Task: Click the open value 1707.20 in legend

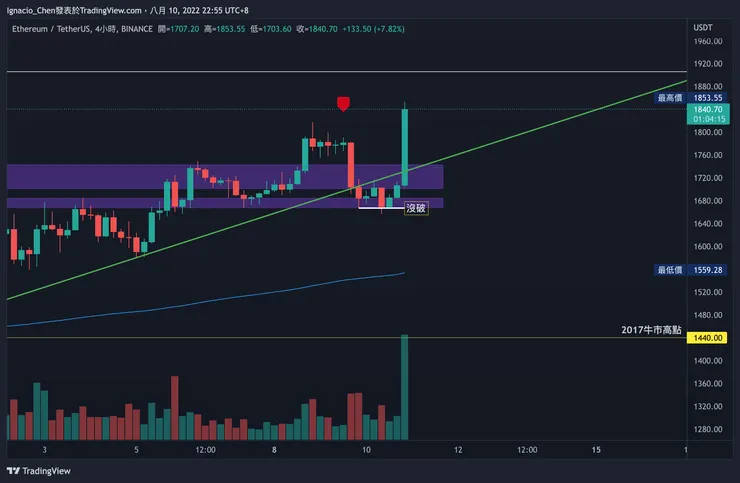Action: [185, 29]
